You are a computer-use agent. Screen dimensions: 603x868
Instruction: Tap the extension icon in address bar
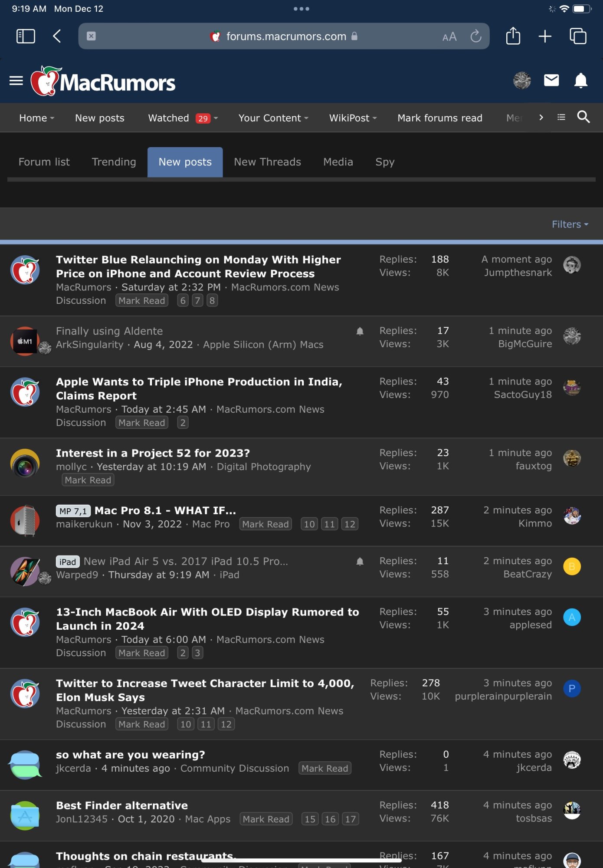coord(91,36)
